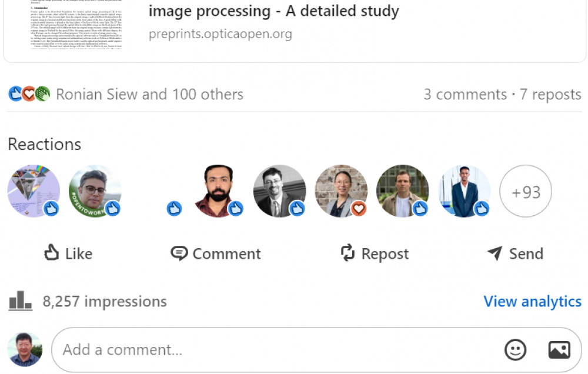Click the Repost arrows icon

pos(348,253)
